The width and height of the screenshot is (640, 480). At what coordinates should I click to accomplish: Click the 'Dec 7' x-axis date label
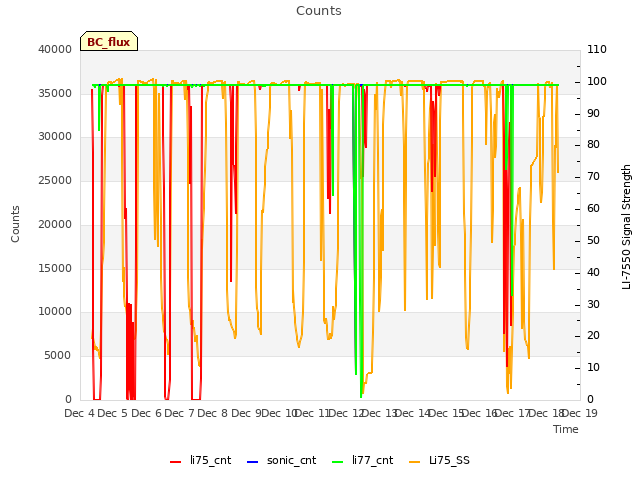179,413
